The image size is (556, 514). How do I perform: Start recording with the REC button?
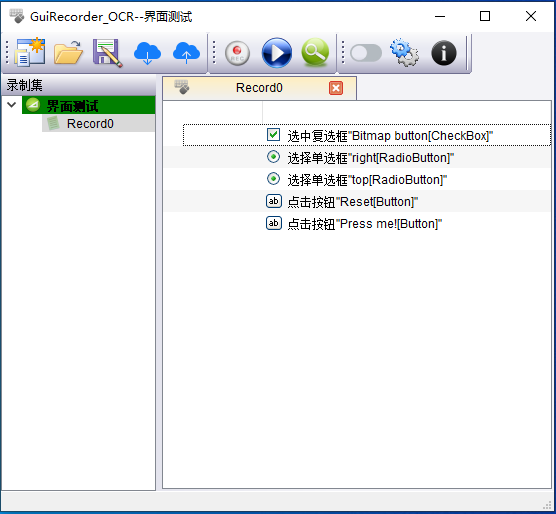coord(237,54)
